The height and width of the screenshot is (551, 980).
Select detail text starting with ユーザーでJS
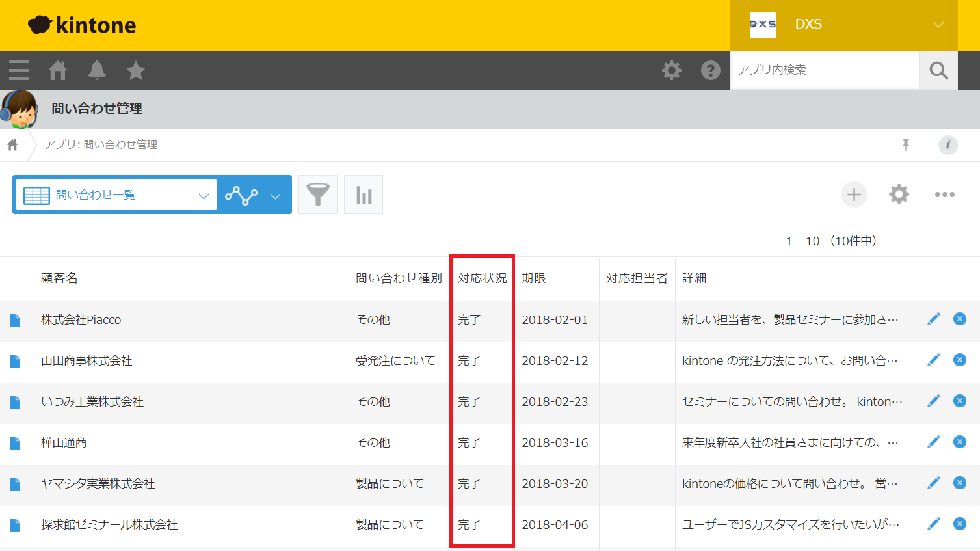coord(791,525)
